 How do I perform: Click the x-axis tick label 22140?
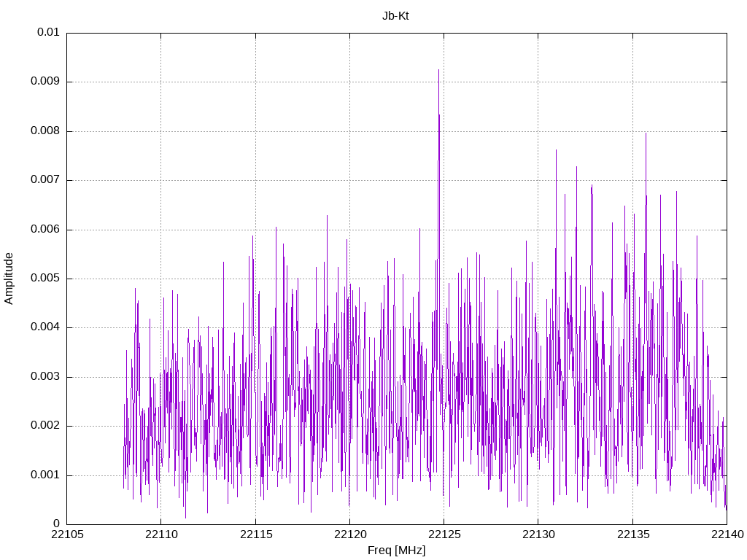click(727, 534)
